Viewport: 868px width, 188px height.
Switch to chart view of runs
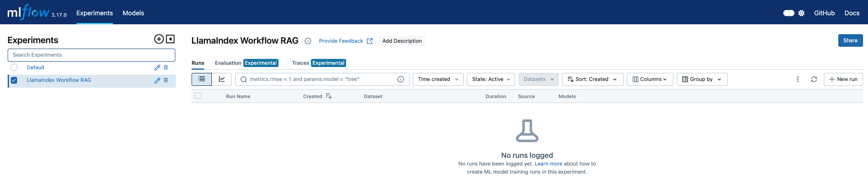pyautogui.click(x=222, y=79)
